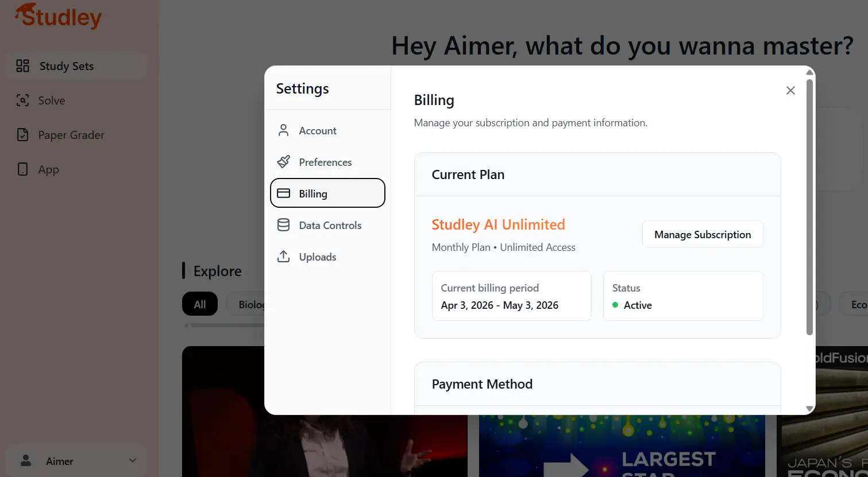
Task: Close the Settings dialog with X
Action: coord(790,90)
